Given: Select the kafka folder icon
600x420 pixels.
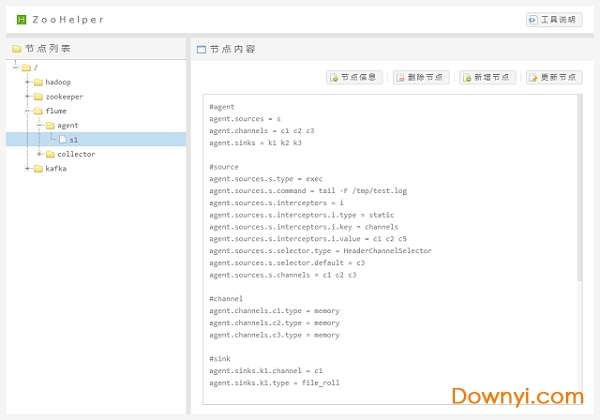Looking at the screenshot, I should tap(38, 169).
